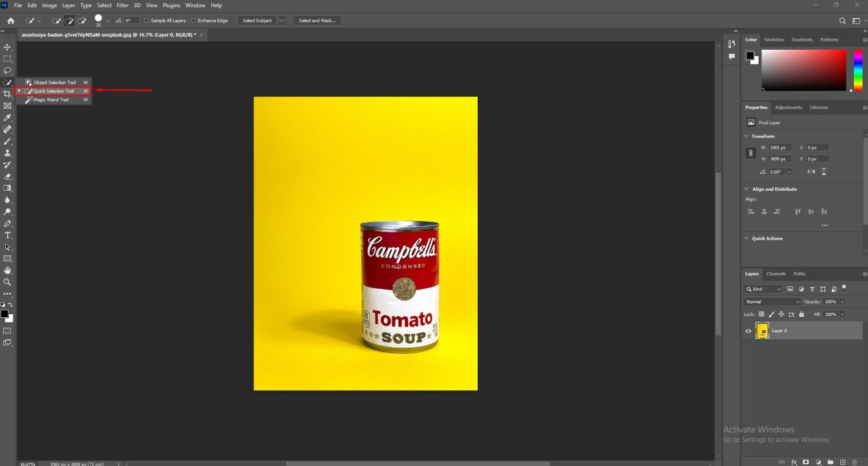Open the Fill value dropdown
Screen dimensions: 868x466
842,314
